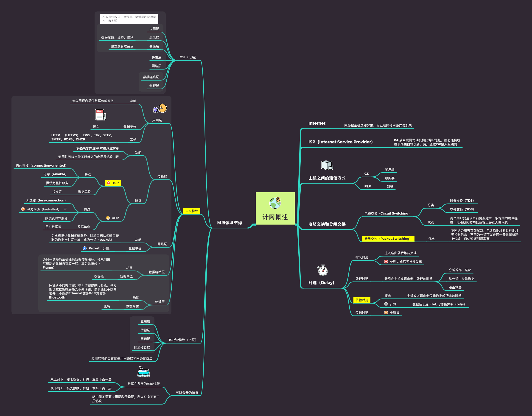Click the plus marker next to 计算
Viewport: 532px width, 416px height.
click(386, 304)
